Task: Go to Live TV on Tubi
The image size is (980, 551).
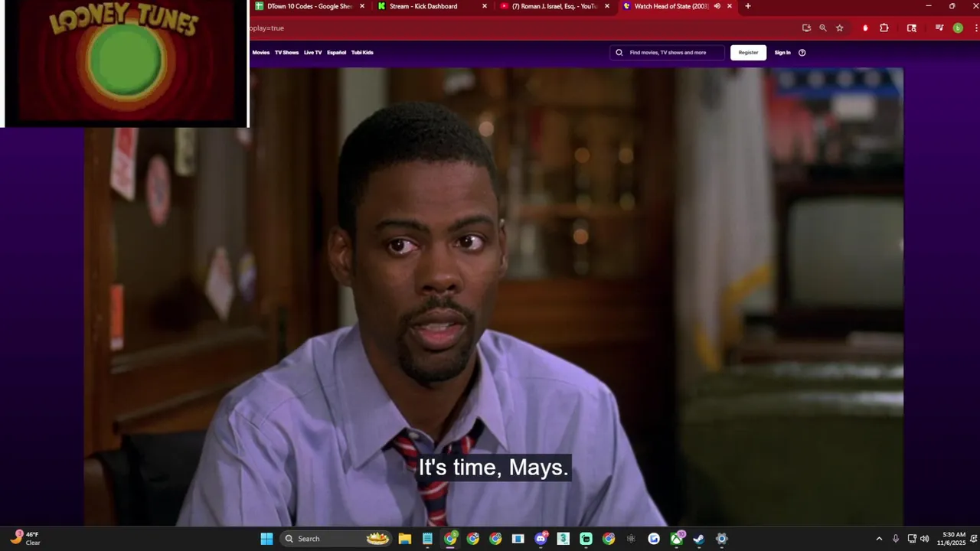Action: coord(312,53)
